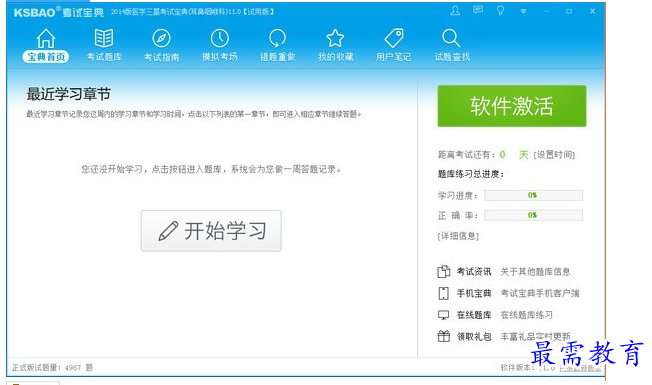
Task: Close the 考试宝典 window
Action: 593,11
